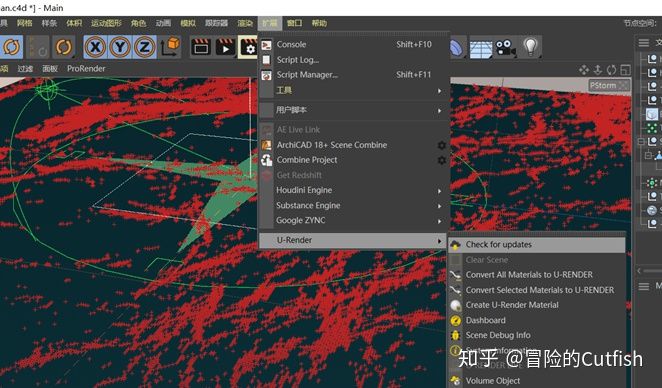Toggle the X axis lock icon
Image resolution: width=662 pixels, height=388 pixels.
pos(95,46)
